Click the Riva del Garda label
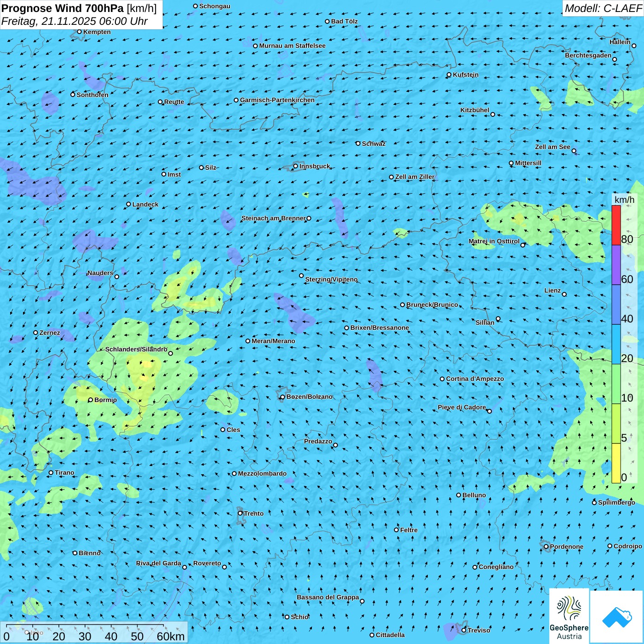Viewport: 644px width, 644px height. tap(159, 563)
